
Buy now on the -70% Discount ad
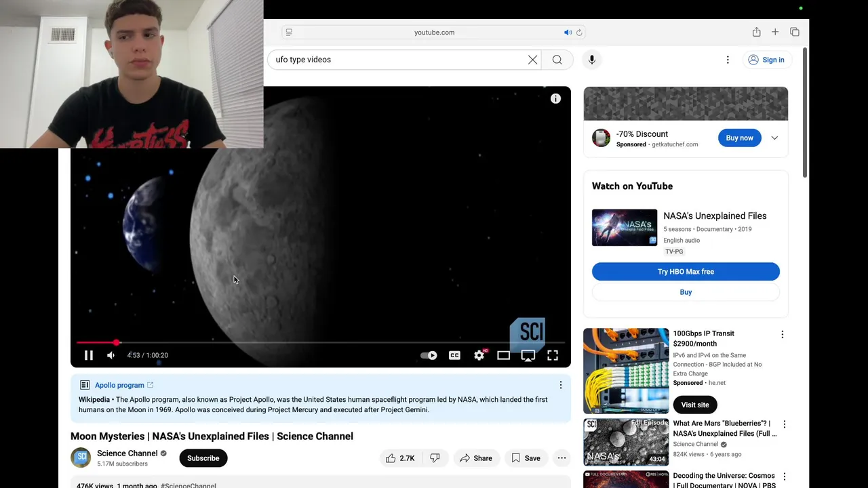click(x=740, y=138)
